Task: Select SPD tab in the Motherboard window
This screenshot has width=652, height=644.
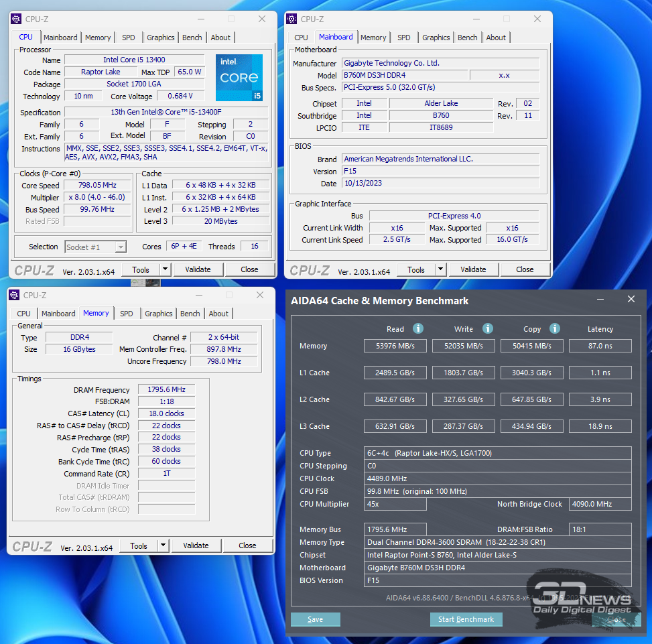Action: coord(404,38)
